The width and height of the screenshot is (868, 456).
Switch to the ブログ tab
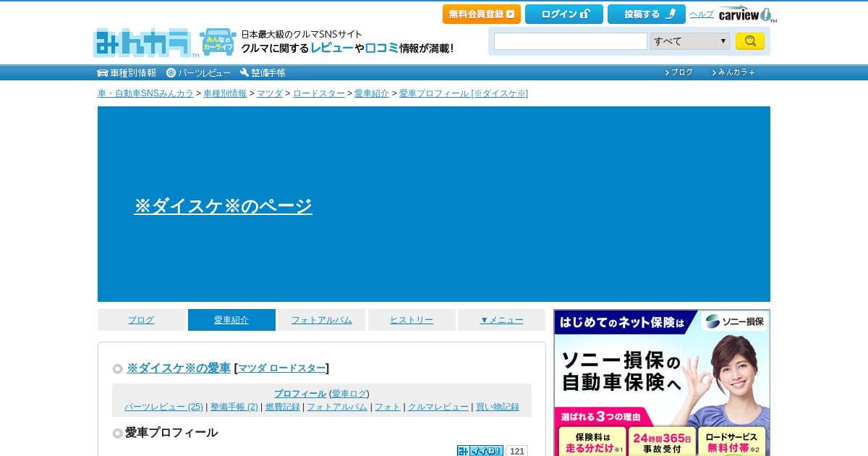tap(141, 320)
